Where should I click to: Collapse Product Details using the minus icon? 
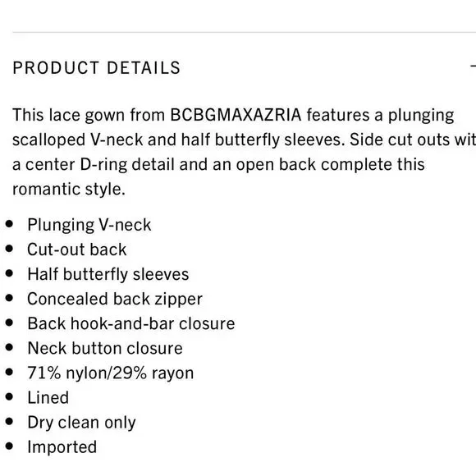click(474, 66)
